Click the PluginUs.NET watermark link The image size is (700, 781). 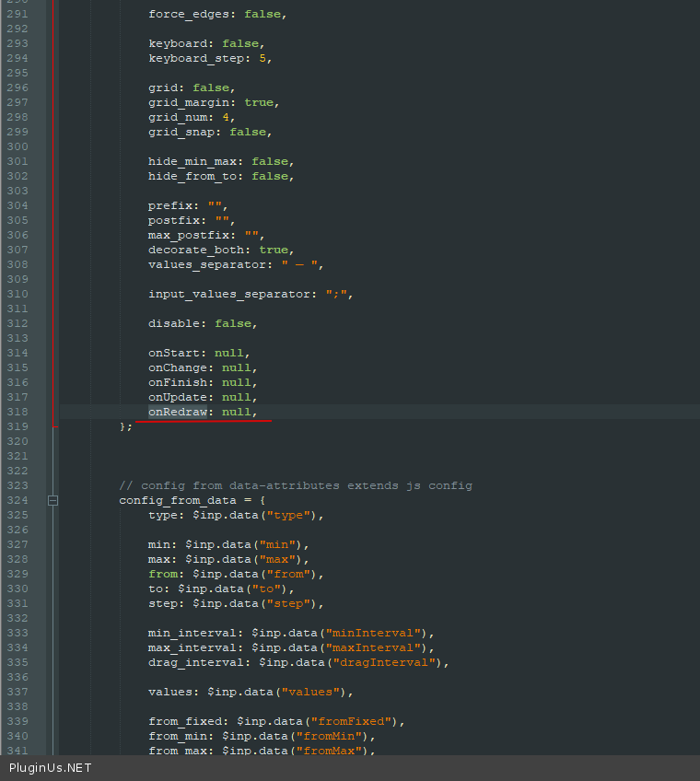pos(51,767)
